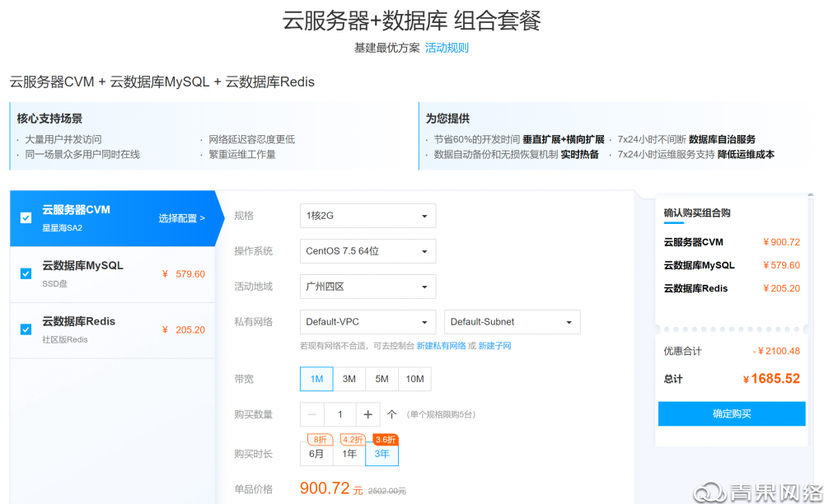Switch purchase duration to 6月

pos(316,454)
